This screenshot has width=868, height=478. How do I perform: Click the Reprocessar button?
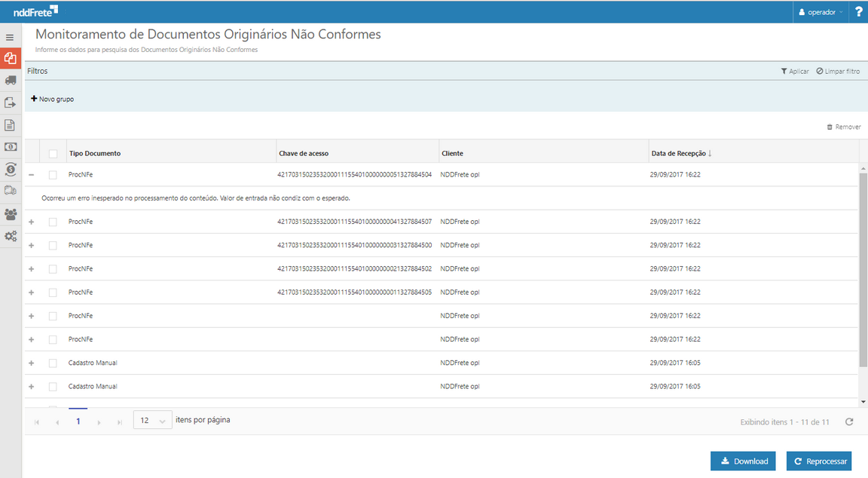click(819, 461)
